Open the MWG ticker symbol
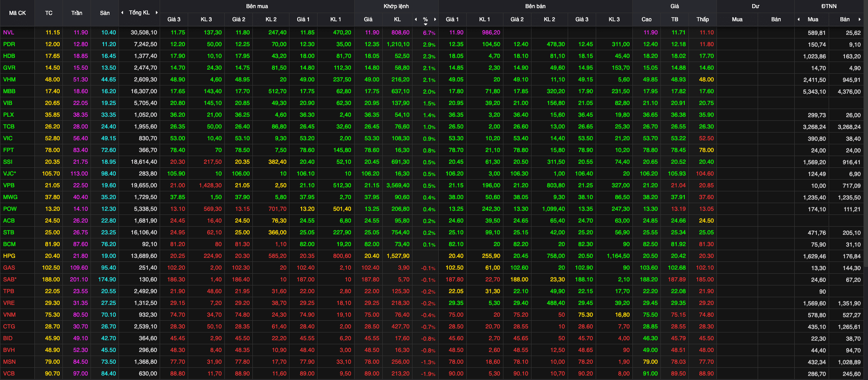This screenshot has height=380, width=868. pyautogui.click(x=10, y=197)
